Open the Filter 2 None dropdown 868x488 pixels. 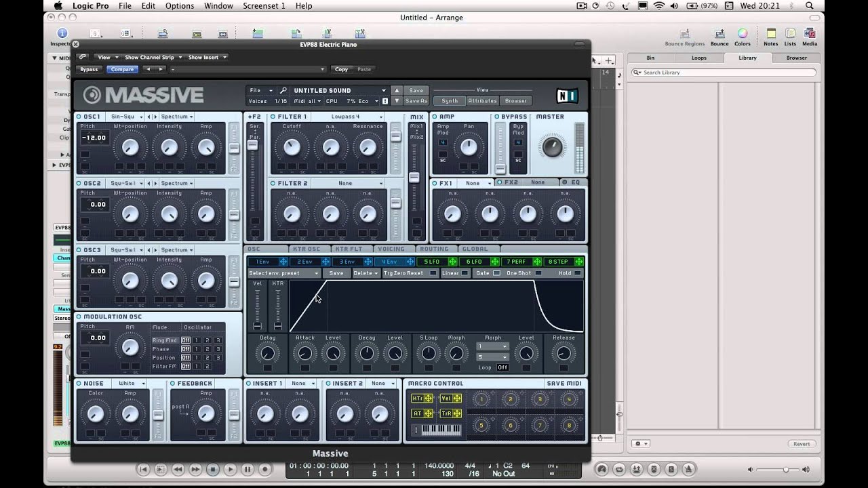coord(349,183)
